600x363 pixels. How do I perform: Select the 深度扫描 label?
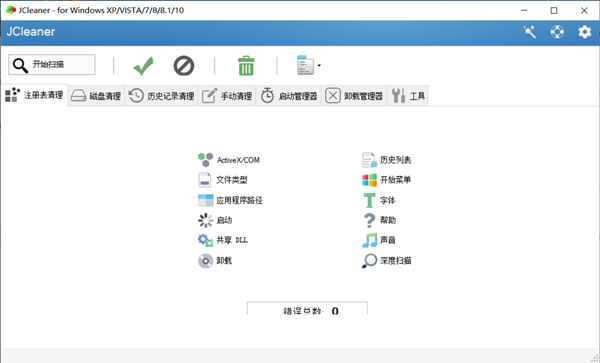point(396,261)
